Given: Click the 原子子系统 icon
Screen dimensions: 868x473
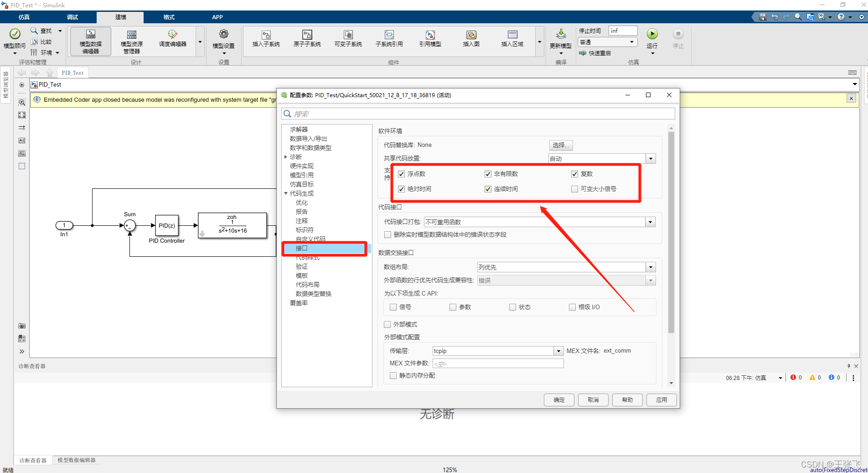Looking at the screenshot, I should click(x=307, y=35).
